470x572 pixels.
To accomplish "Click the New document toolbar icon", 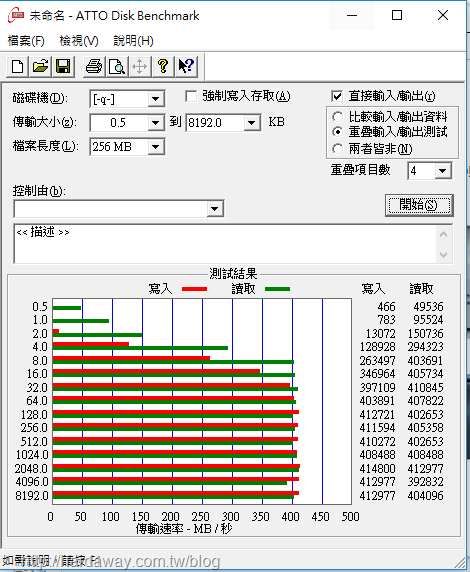I will pyautogui.click(x=17, y=67).
